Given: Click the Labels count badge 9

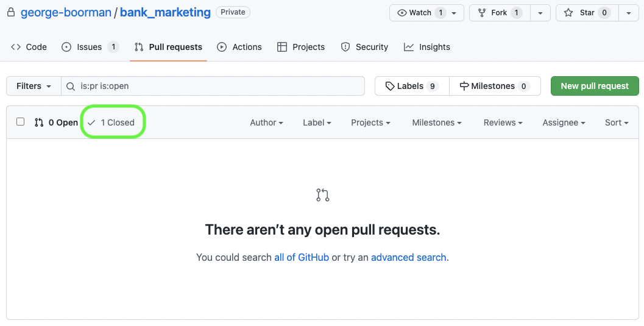Looking at the screenshot, I should 433,86.
